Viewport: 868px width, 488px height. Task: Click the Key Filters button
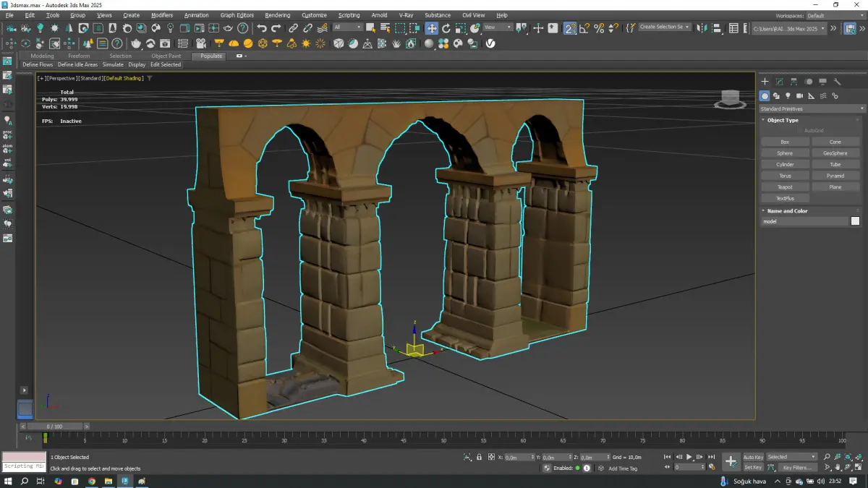796,468
